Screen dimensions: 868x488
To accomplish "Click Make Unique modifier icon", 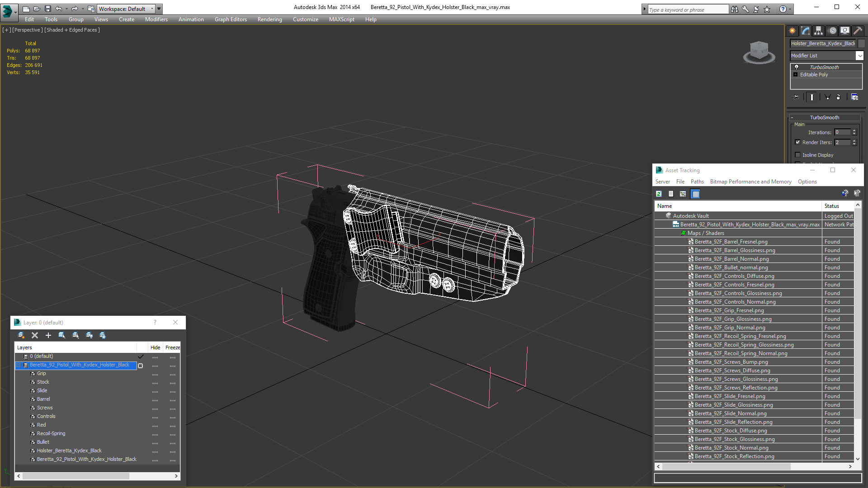I will 827,97.
